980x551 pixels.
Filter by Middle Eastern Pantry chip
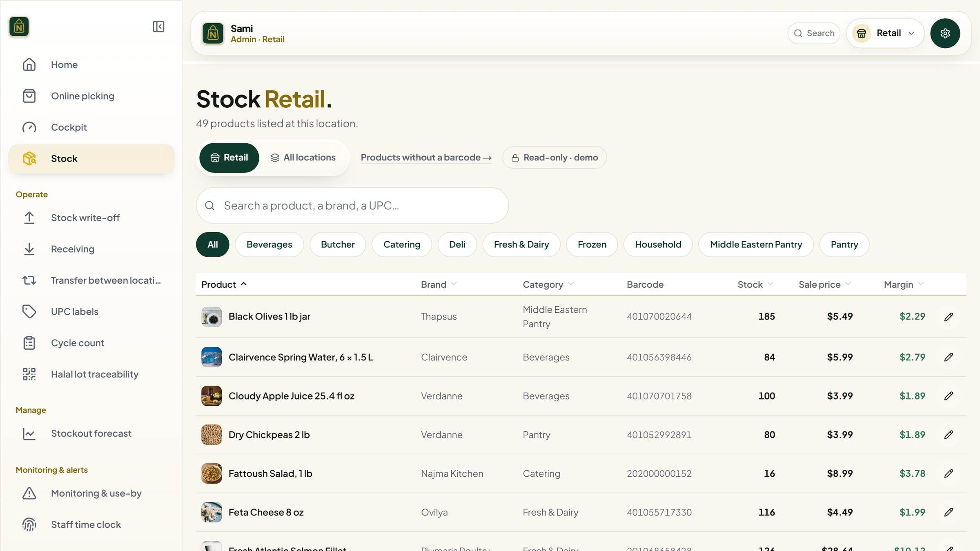click(x=756, y=244)
